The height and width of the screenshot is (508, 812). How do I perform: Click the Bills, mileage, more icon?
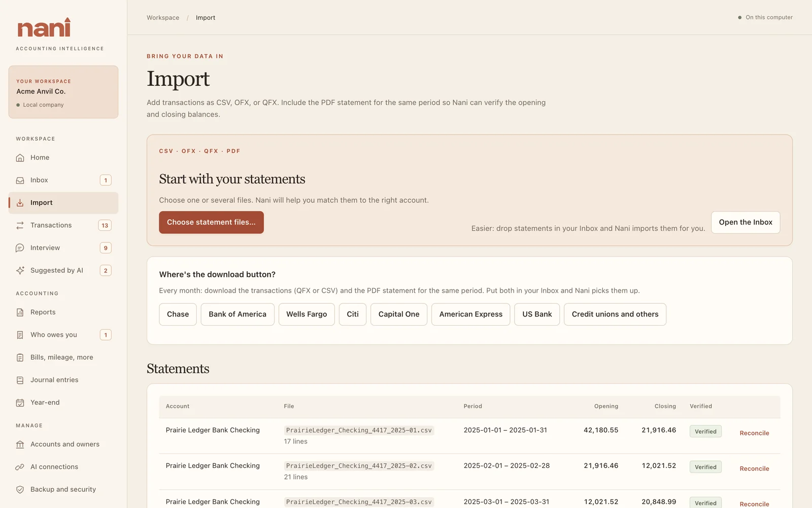(x=20, y=358)
